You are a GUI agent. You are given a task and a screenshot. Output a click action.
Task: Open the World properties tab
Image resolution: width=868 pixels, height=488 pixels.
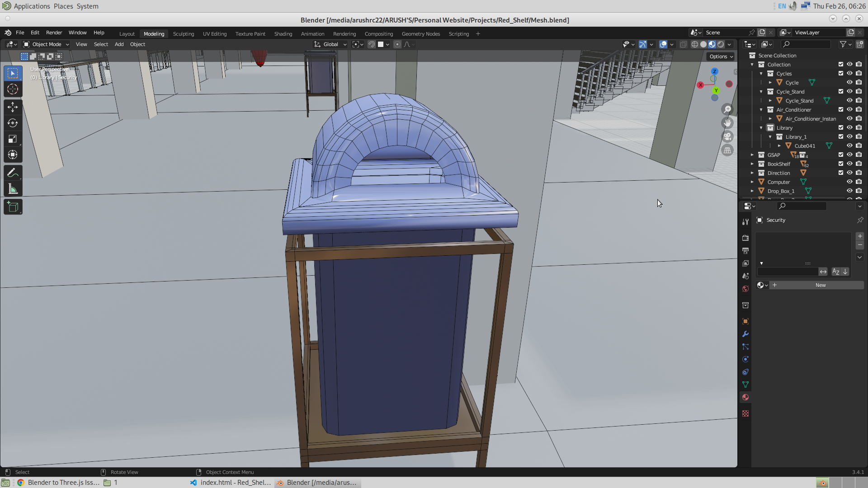coord(745,289)
